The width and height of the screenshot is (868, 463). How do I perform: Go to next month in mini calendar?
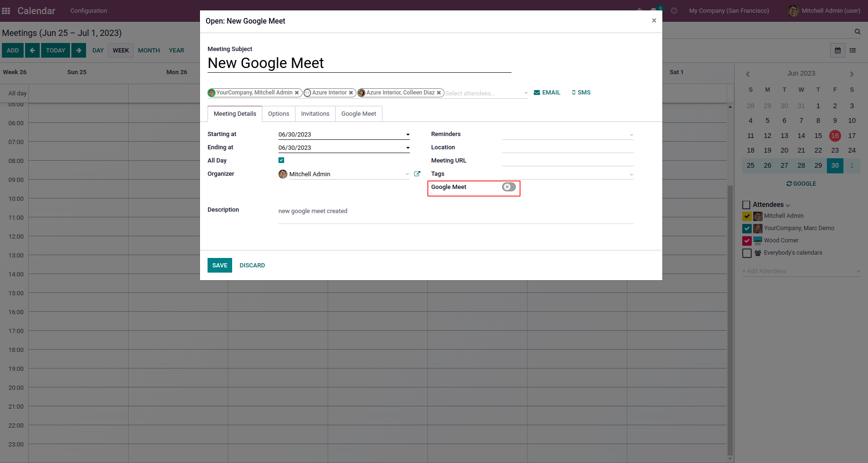pyautogui.click(x=852, y=74)
